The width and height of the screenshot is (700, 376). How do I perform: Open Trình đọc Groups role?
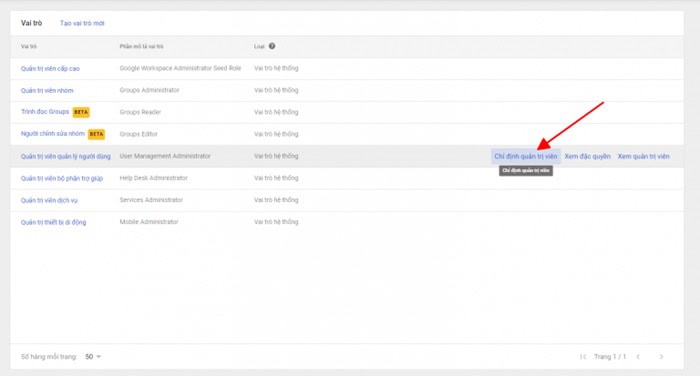tap(45, 112)
